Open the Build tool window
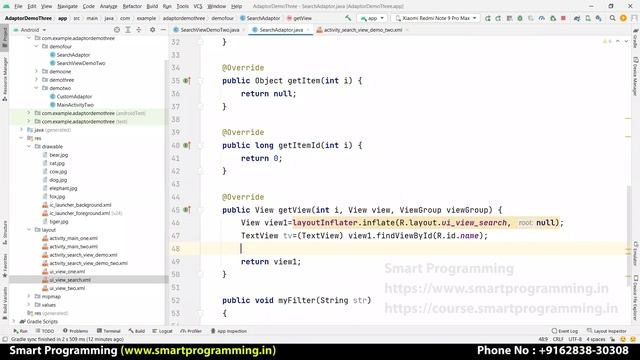This screenshot has height=360, width=640. pyautogui.click(x=137, y=331)
